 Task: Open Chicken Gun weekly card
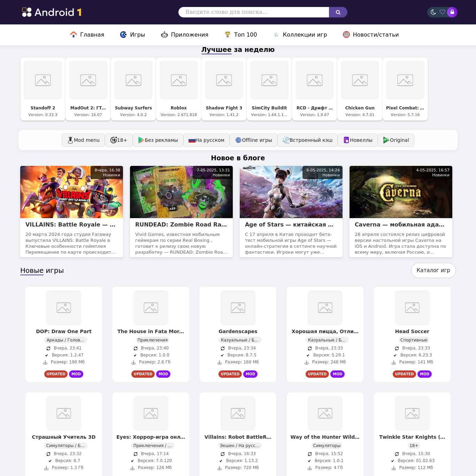tap(360, 89)
